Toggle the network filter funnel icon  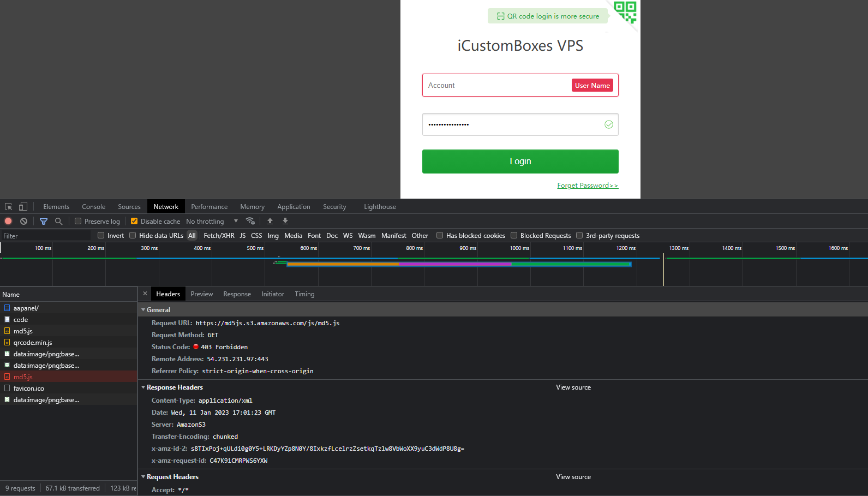coord(44,221)
